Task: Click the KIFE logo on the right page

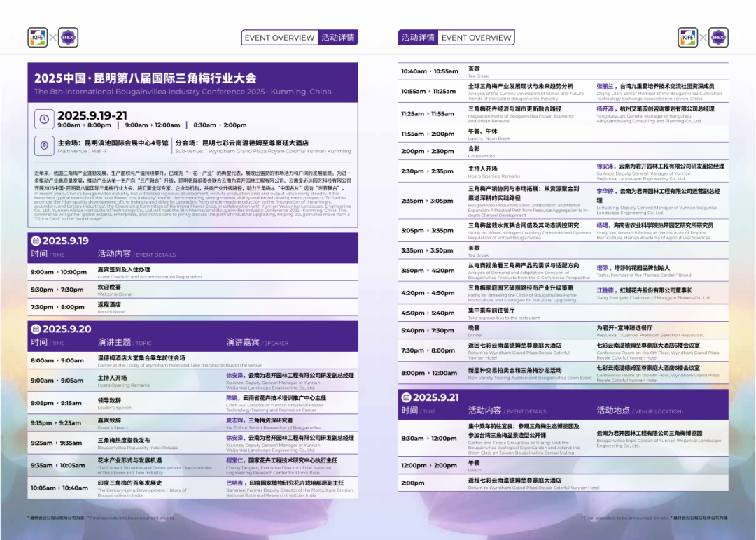Action: point(688,37)
